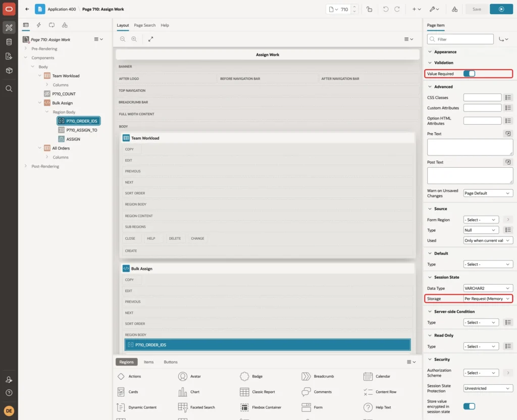
Task: Switch to Processing tab icon
Action: point(51,25)
